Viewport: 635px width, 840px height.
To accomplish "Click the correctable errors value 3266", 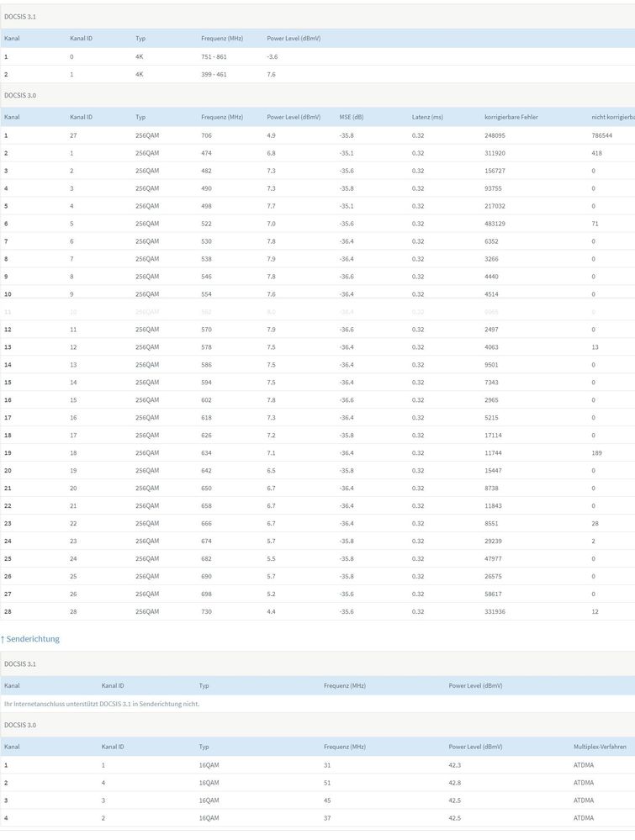I will (x=491, y=259).
